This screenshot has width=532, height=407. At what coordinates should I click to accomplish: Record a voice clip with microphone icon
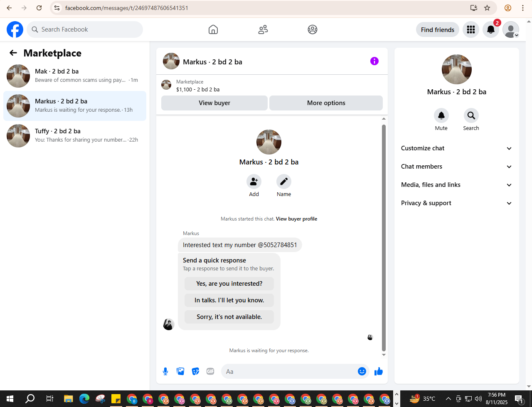165,371
